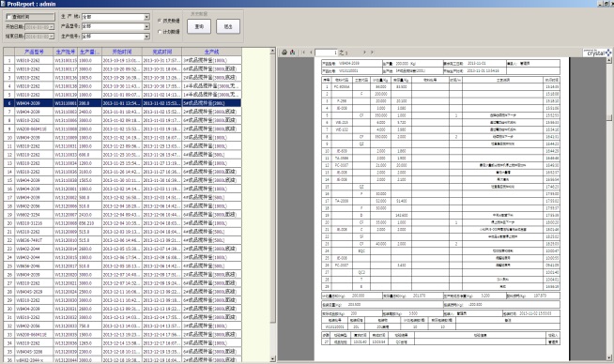Expand the 产品型号 combo box
Viewport: 614px width, 364px height.
146,26
